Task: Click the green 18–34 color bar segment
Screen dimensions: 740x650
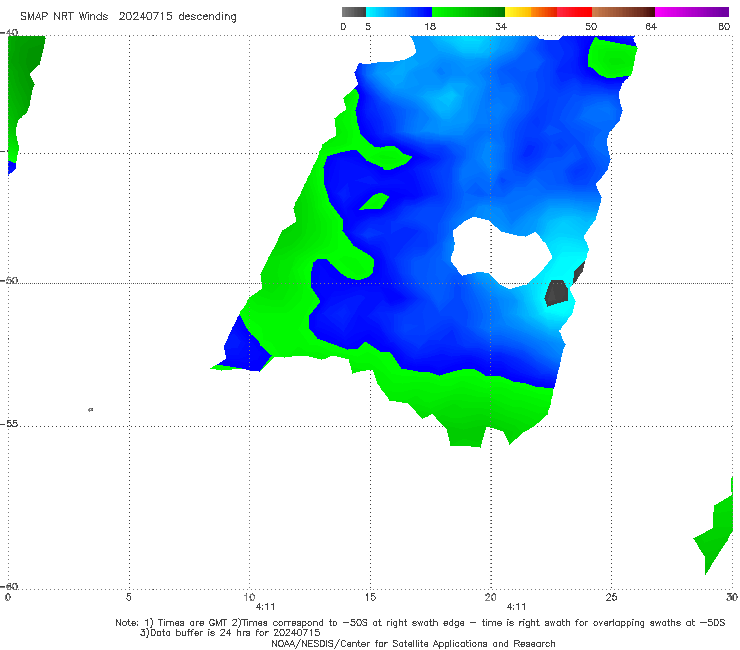Action: 468,12
